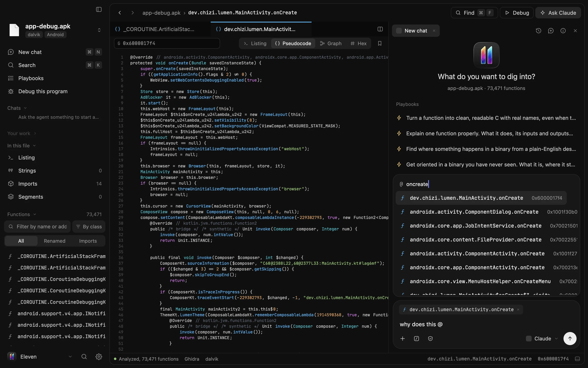Go back with the left arrow
Screen dimensions: 588x368
click(120, 13)
